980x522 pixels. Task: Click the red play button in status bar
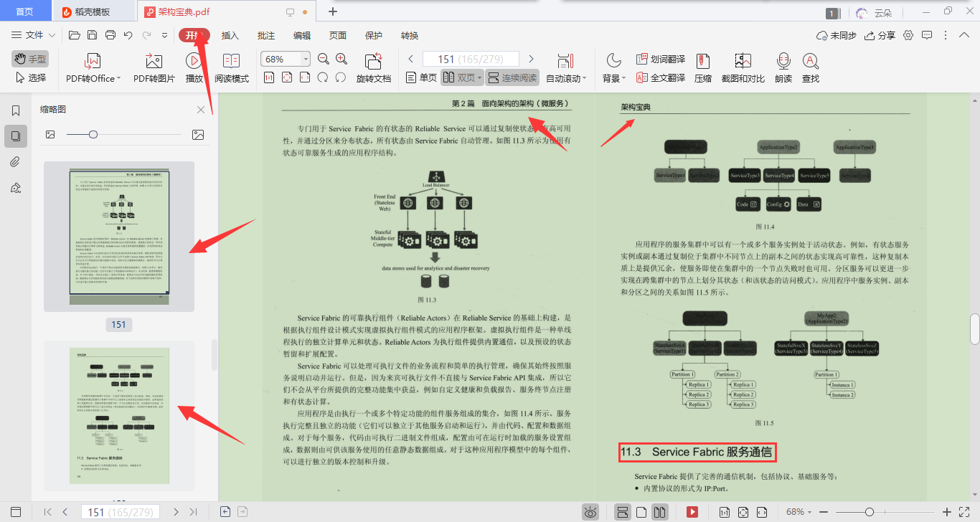click(x=692, y=512)
